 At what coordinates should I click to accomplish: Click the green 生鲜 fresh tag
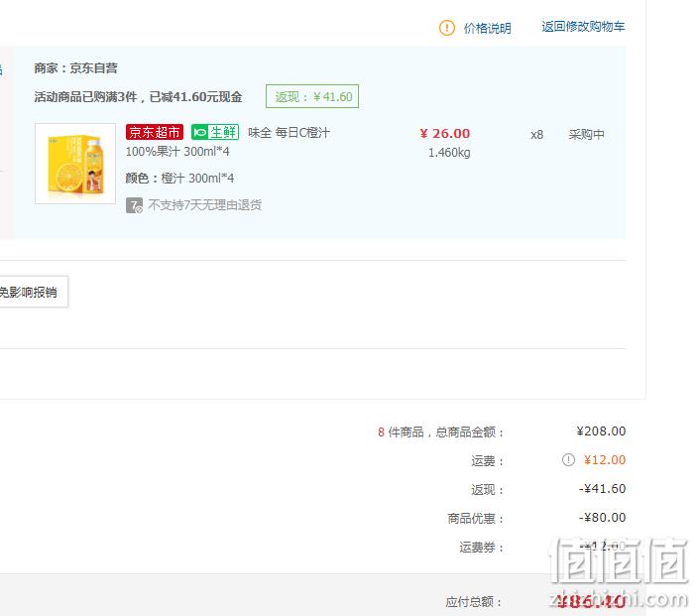215,132
